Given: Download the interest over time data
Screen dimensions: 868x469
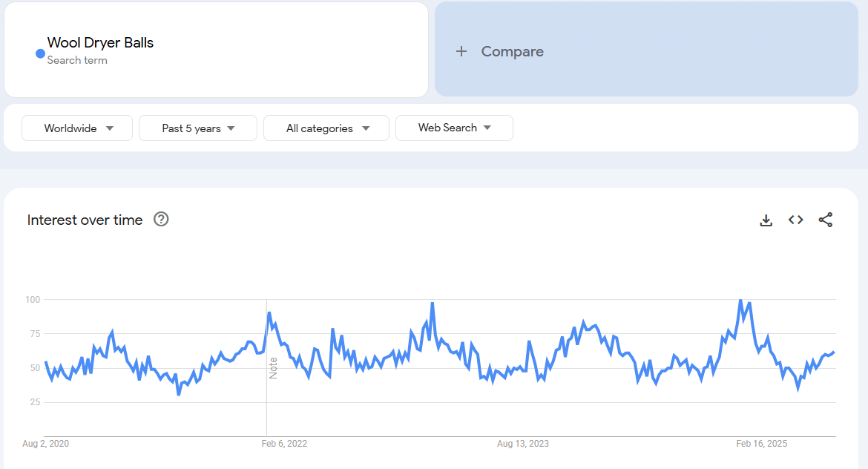Looking at the screenshot, I should click(766, 220).
